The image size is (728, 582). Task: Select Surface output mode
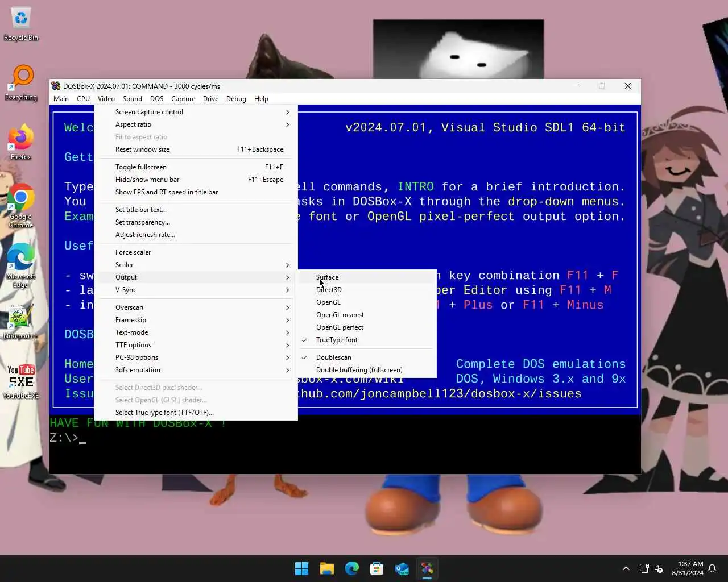coord(367,277)
